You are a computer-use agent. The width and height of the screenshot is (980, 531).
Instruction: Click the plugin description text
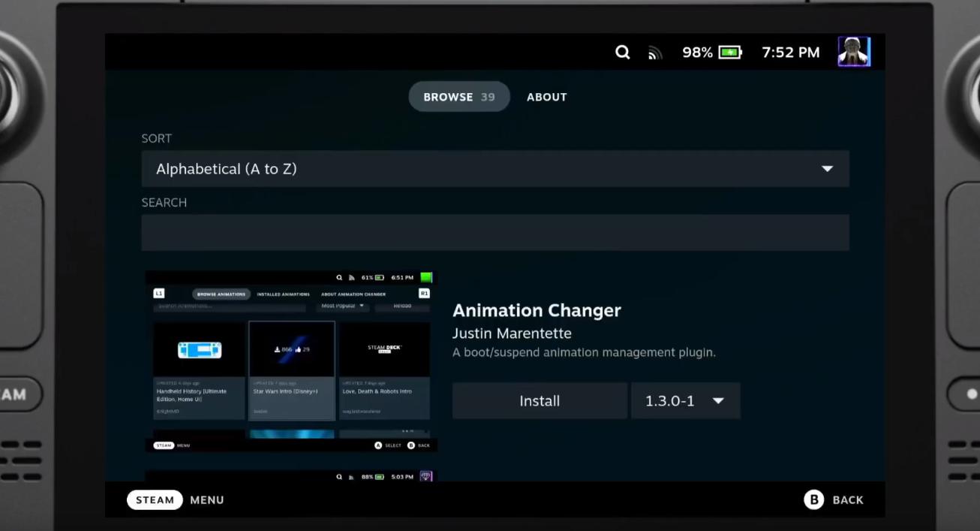pos(585,352)
